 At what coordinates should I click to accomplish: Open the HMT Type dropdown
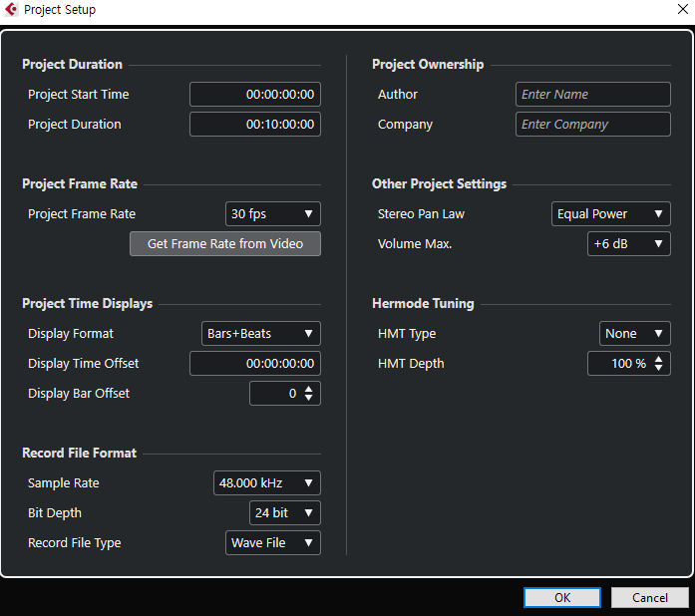635,333
